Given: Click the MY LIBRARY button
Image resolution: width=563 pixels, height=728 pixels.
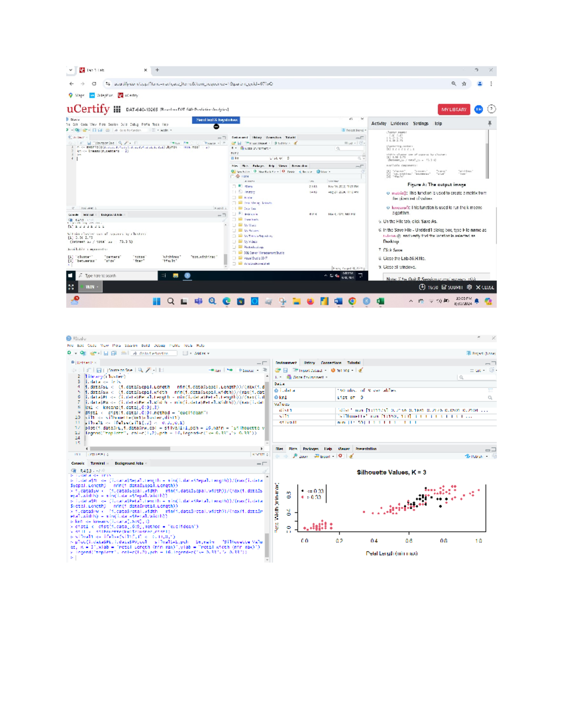Looking at the screenshot, I should click(x=453, y=109).
